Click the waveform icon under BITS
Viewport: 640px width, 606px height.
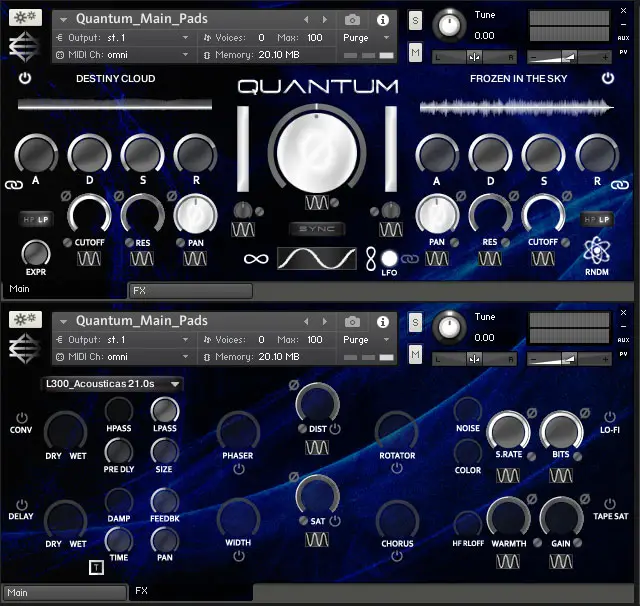pyautogui.click(x=561, y=475)
